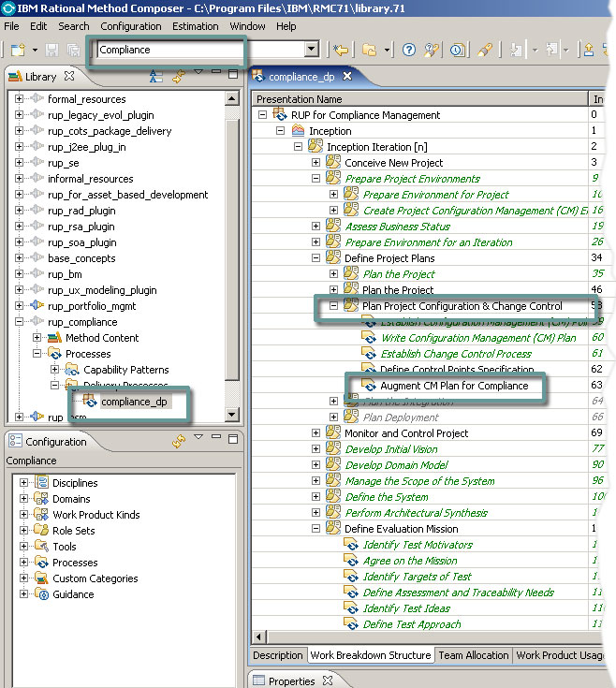616x688 pixels.
Task: Click the Disciplines category icon
Action: (x=42, y=482)
